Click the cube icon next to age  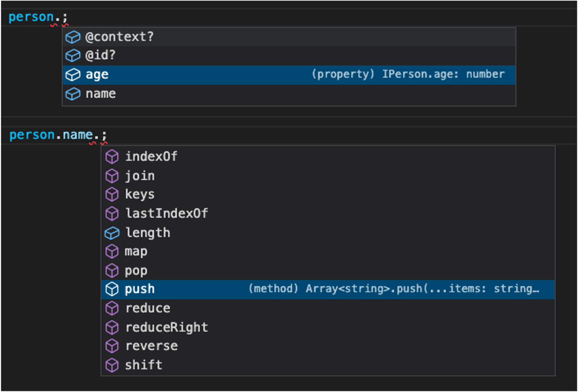(x=73, y=75)
